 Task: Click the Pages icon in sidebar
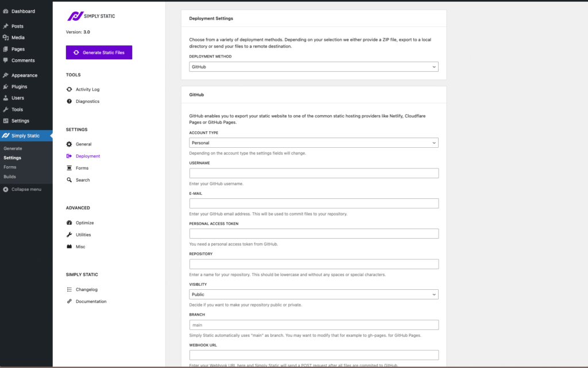coord(6,49)
